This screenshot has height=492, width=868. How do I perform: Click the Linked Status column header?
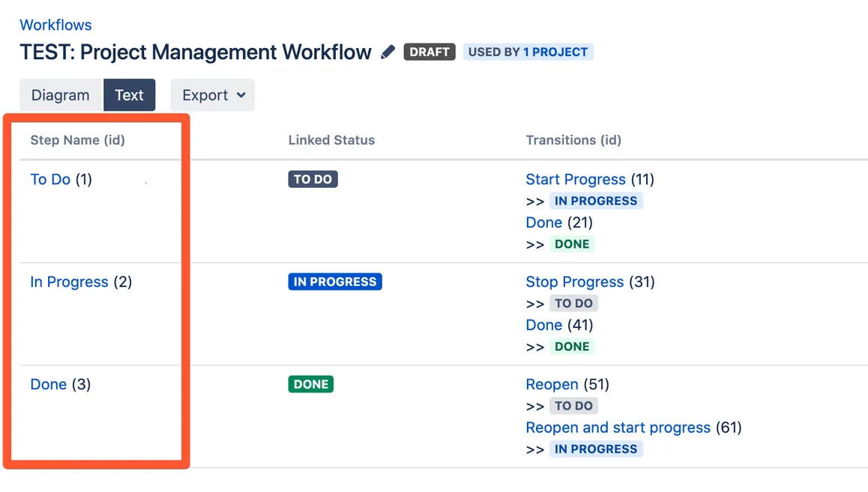pyautogui.click(x=331, y=140)
